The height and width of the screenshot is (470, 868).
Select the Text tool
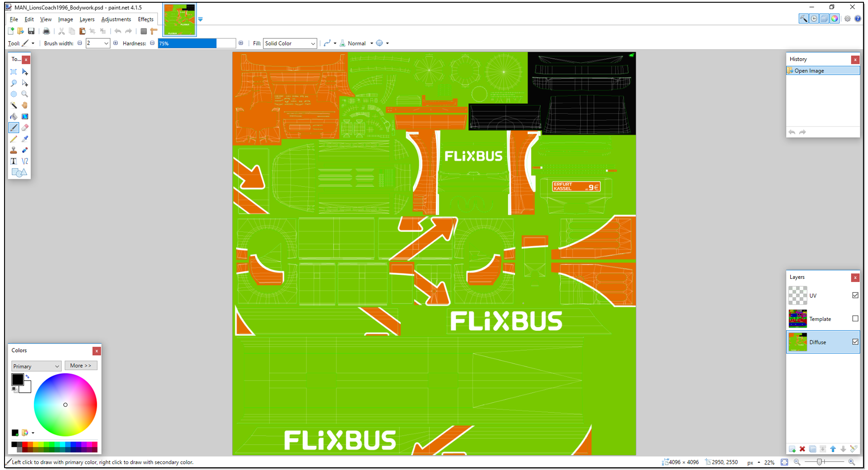14,161
